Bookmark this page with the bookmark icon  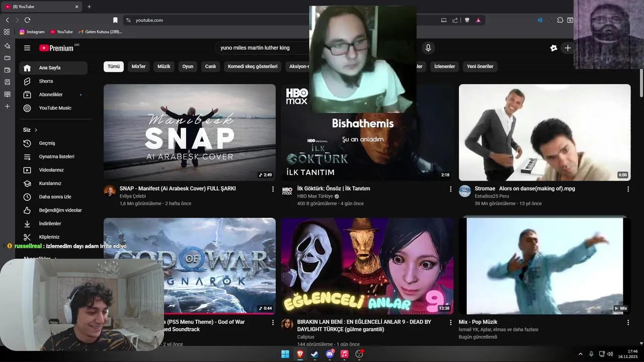(x=115, y=20)
